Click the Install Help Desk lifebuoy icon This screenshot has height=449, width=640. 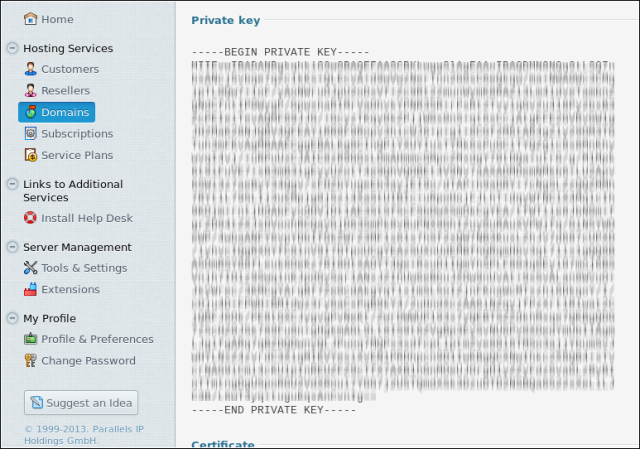30,218
